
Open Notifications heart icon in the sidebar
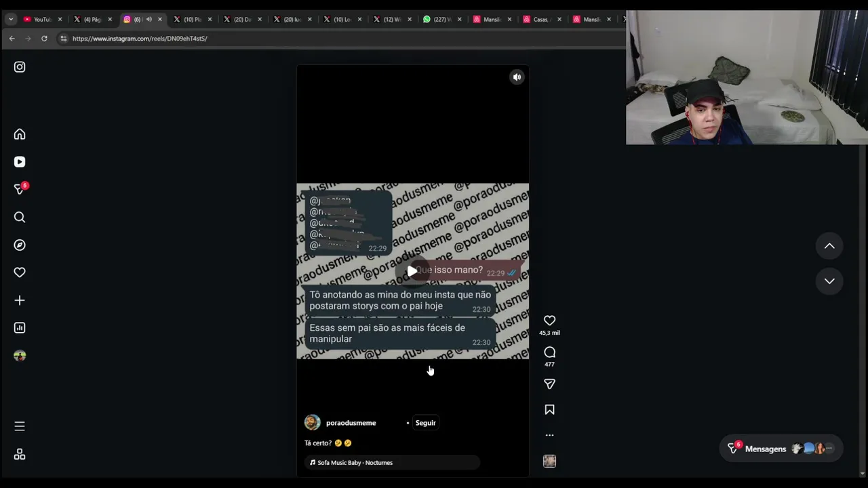point(20,272)
